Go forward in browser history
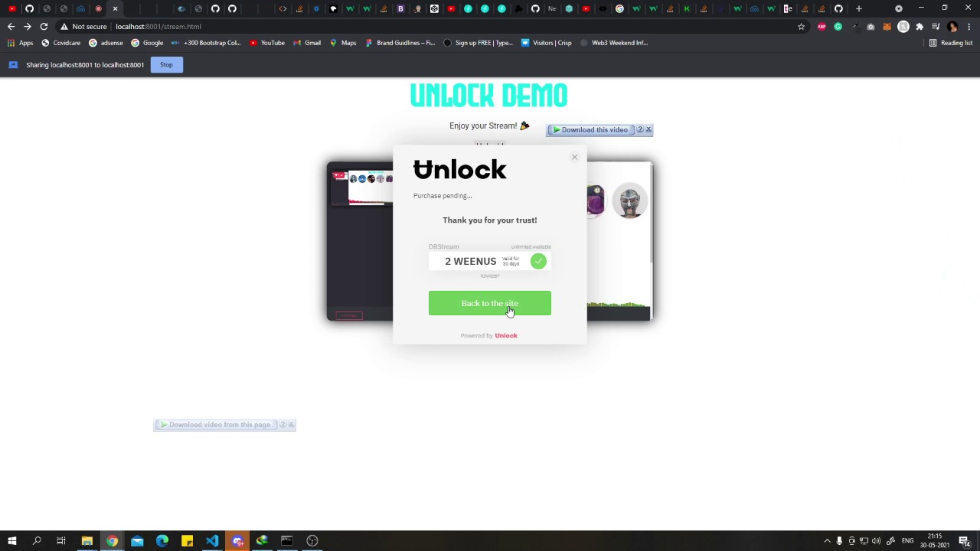The width and height of the screenshot is (980, 551). [28, 27]
